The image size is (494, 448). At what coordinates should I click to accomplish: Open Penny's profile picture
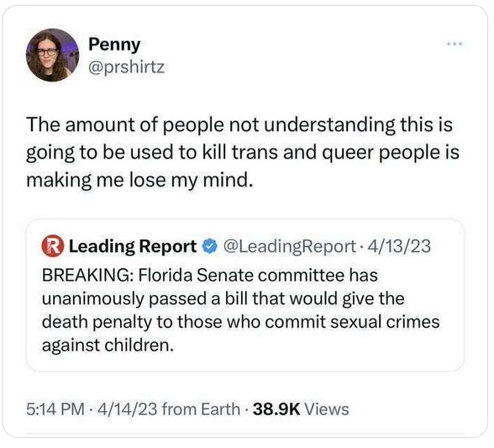click(x=52, y=55)
